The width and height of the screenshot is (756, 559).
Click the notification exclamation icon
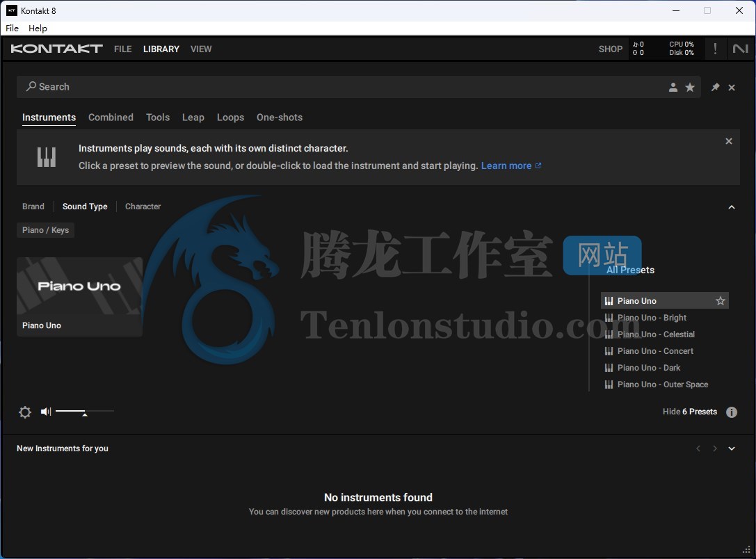[715, 49]
